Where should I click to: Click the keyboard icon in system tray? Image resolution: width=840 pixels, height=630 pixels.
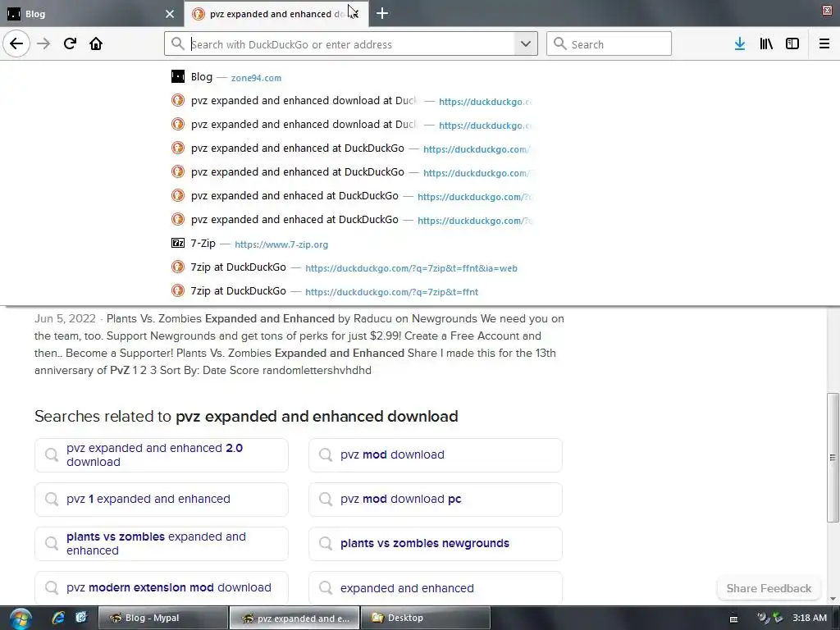coord(733,619)
